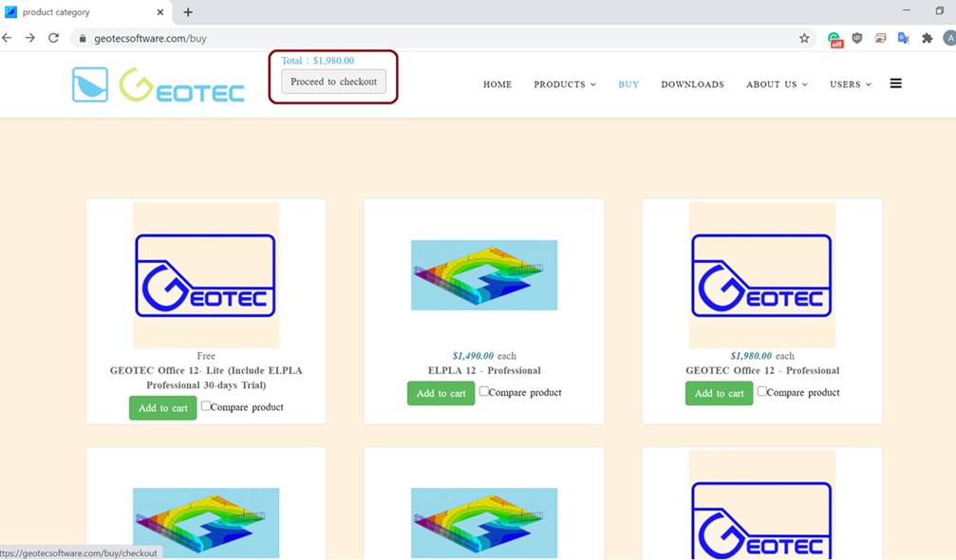Open the browser profile avatar
Screen dimensions: 956x560
tap(949, 38)
